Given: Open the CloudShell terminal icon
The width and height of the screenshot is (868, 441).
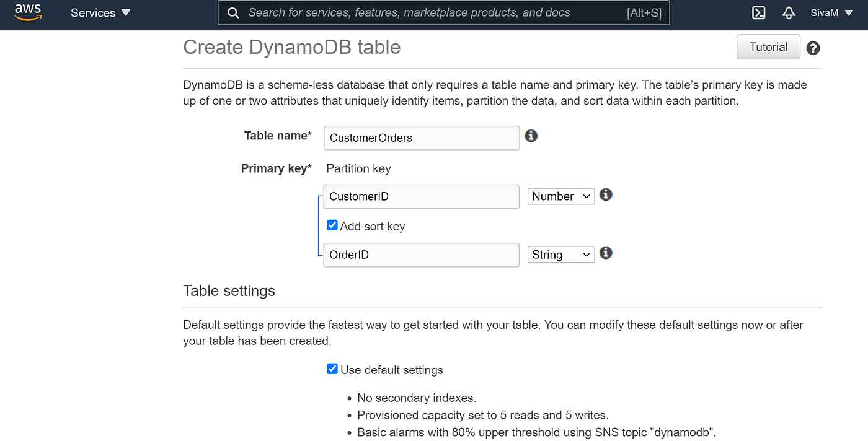Looking at the screenshot, I should 758,12.
